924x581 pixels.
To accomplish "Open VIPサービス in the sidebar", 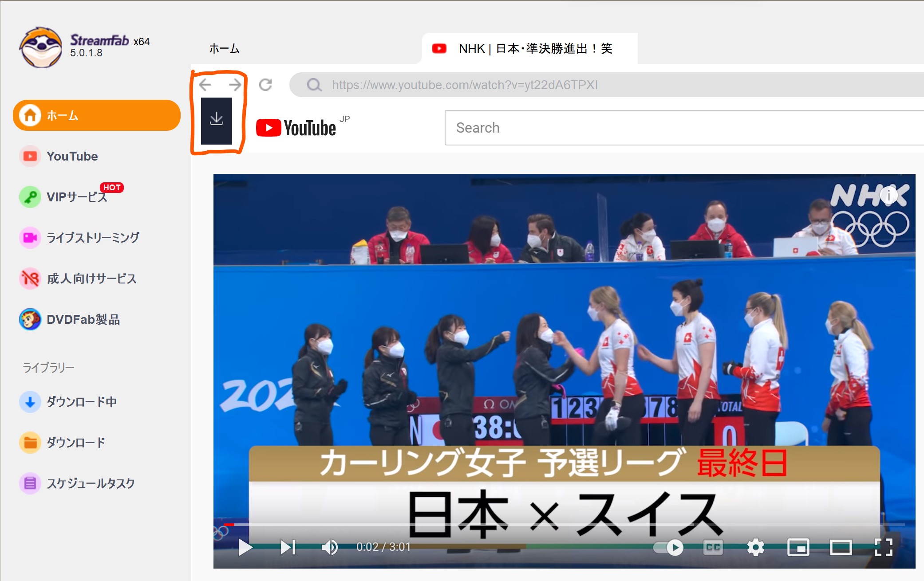I will click(76, 197).
